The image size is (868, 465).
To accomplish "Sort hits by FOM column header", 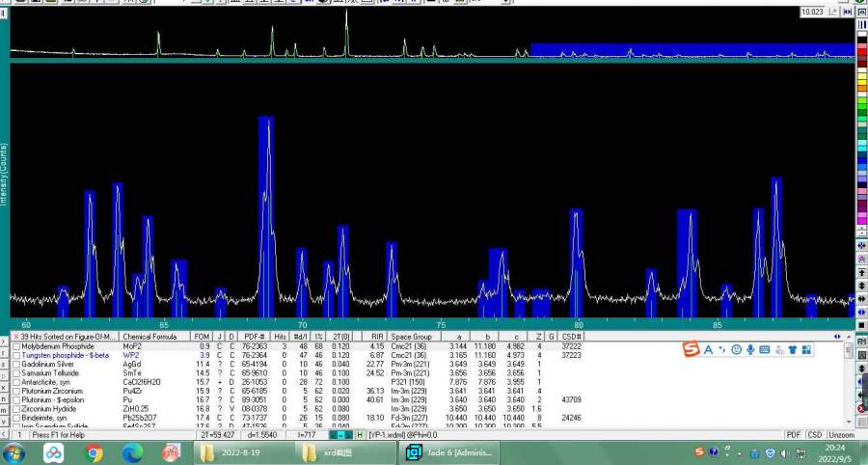I will 201,336.
